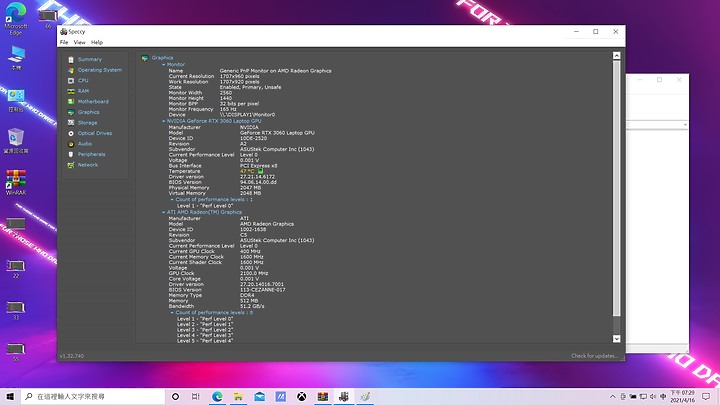Image resolution: width=720 pixels, height=405 pixels.
Task: Open the volume control in system tray
Action: (x=653, y=396)
